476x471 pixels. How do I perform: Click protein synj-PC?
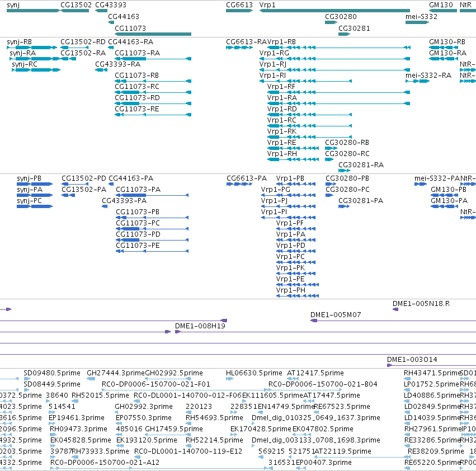pos(29,201)
